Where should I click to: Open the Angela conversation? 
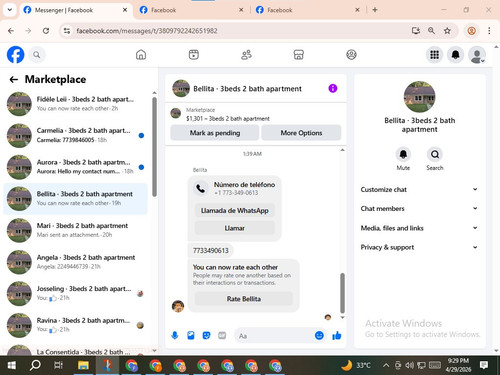[76, 262]
